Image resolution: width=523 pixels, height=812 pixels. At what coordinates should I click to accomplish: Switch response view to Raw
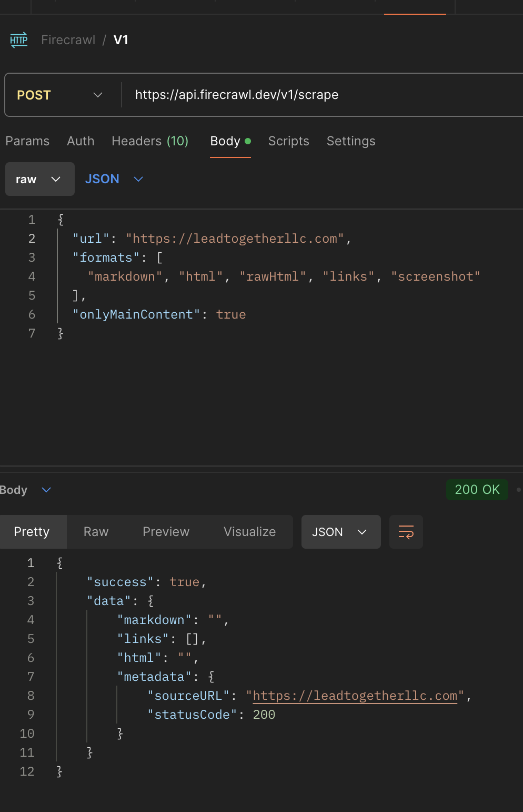click(x=96, y=532)
